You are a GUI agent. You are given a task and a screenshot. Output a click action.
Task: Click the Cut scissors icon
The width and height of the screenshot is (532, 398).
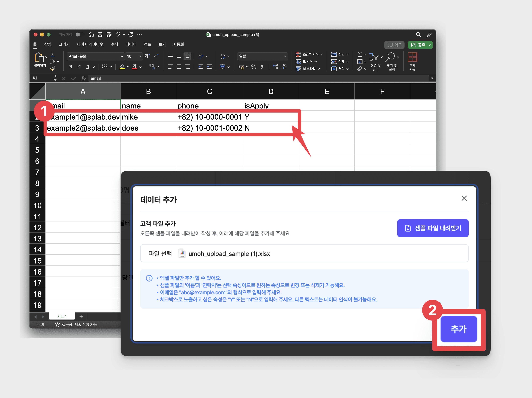pos(52,55)
